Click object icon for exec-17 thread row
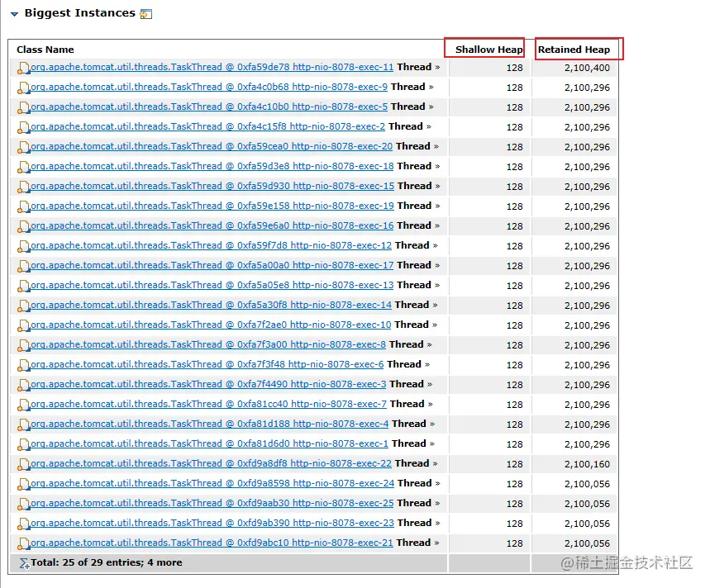Viewport: 710px width, 588px height. click(x=23, y=266)
